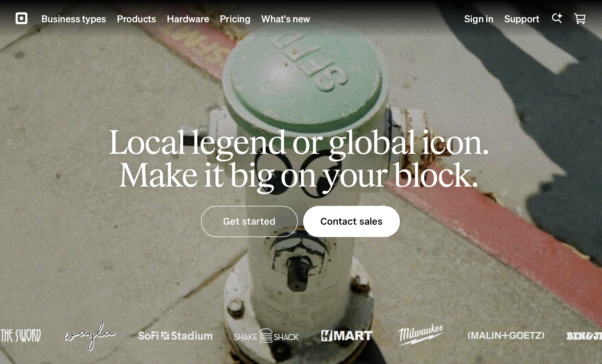Viewport: 602px width, 364px height.
Task: Click the Contact sales button
Action: [352, 221]
